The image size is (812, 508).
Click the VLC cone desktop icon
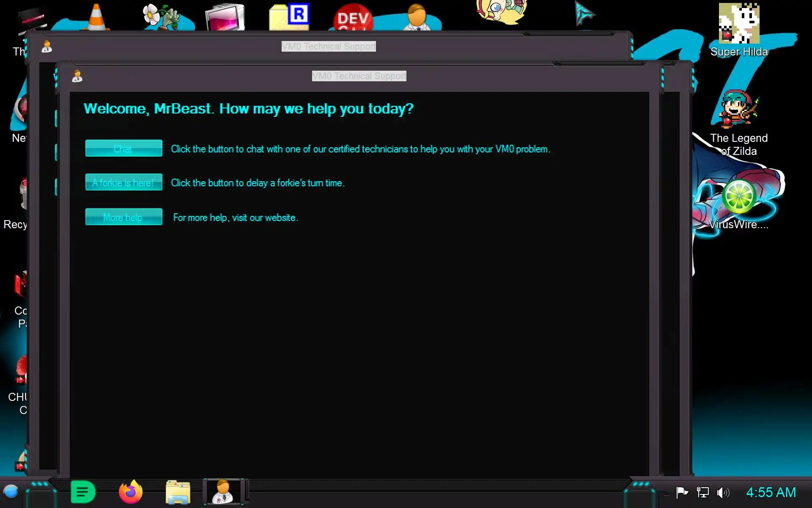96,17
